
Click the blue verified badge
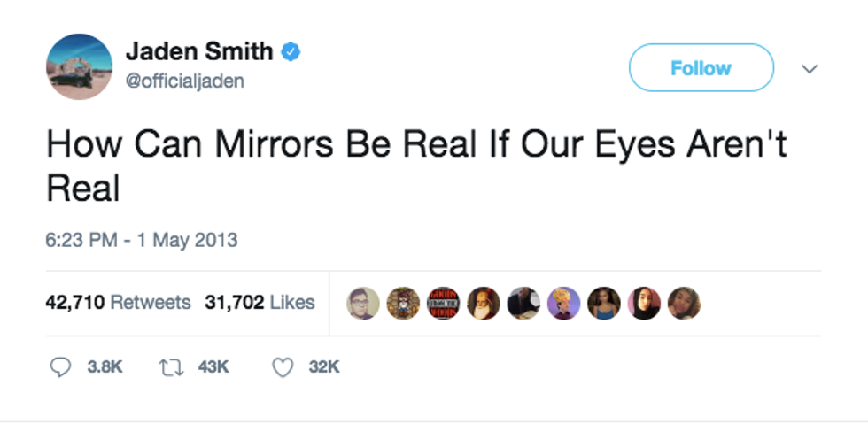tap(291, 52)
